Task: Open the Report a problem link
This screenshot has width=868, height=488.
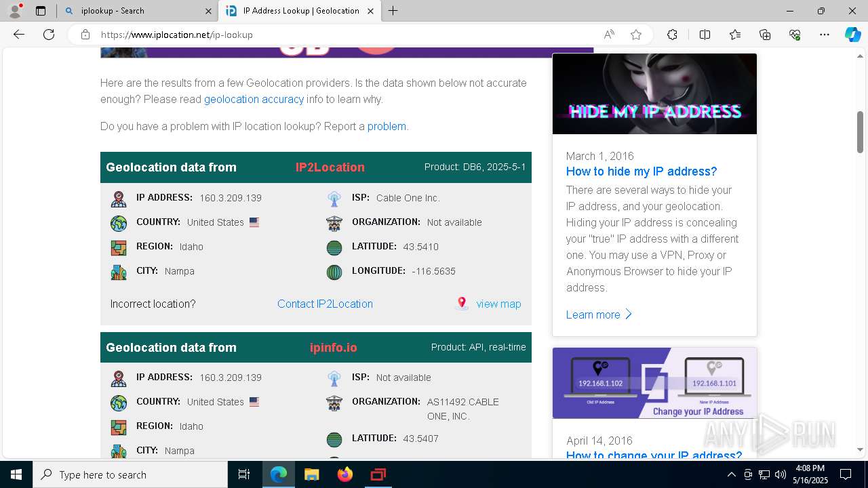Action: (387, 126)
